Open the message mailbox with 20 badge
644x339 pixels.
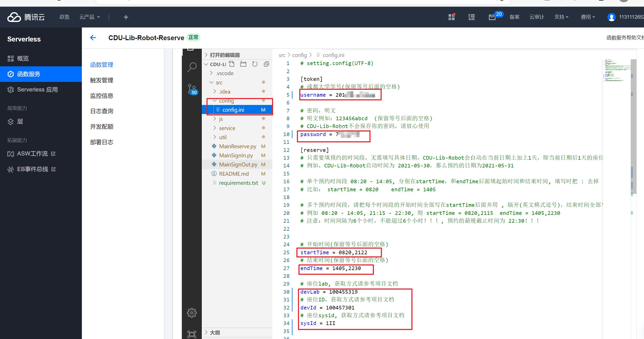492,17
